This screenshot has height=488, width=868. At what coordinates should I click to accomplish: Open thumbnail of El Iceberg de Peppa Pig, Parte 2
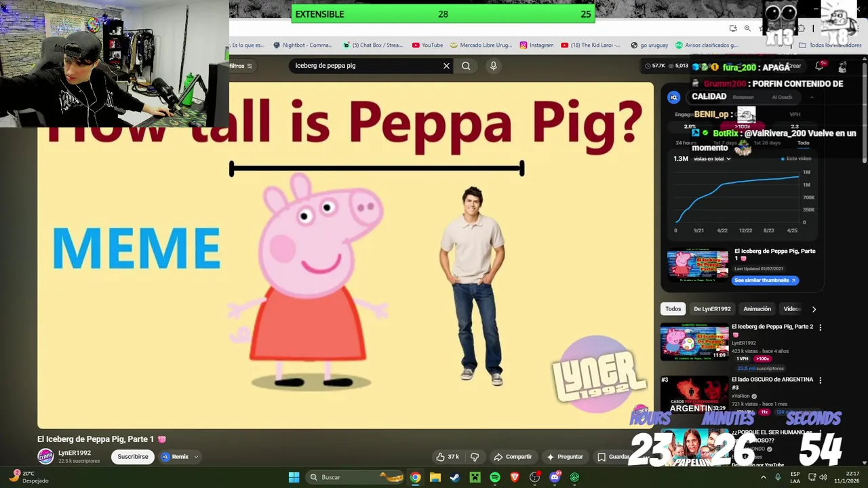point(694,342)
